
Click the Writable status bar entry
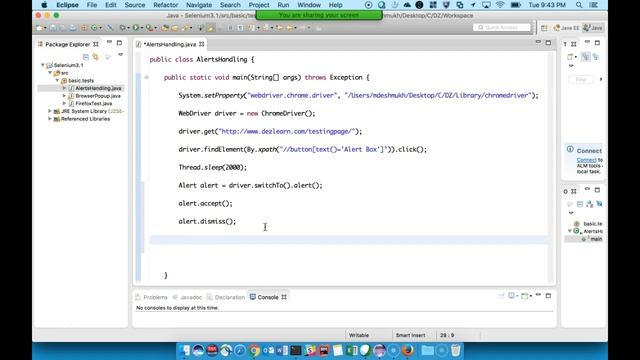click(359, 335)
